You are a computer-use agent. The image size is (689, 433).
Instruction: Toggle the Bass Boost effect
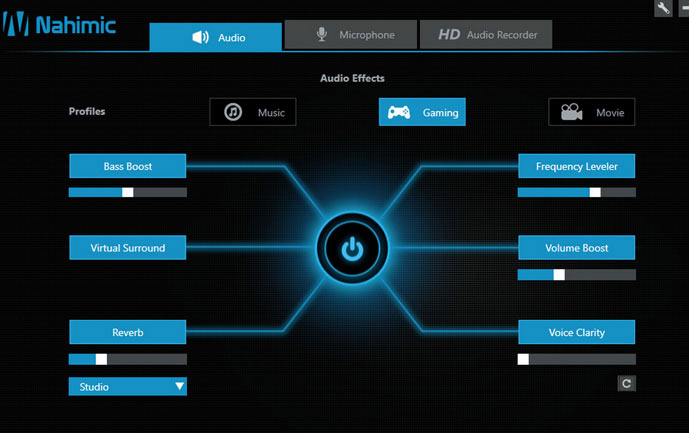(x=128, y=166)
